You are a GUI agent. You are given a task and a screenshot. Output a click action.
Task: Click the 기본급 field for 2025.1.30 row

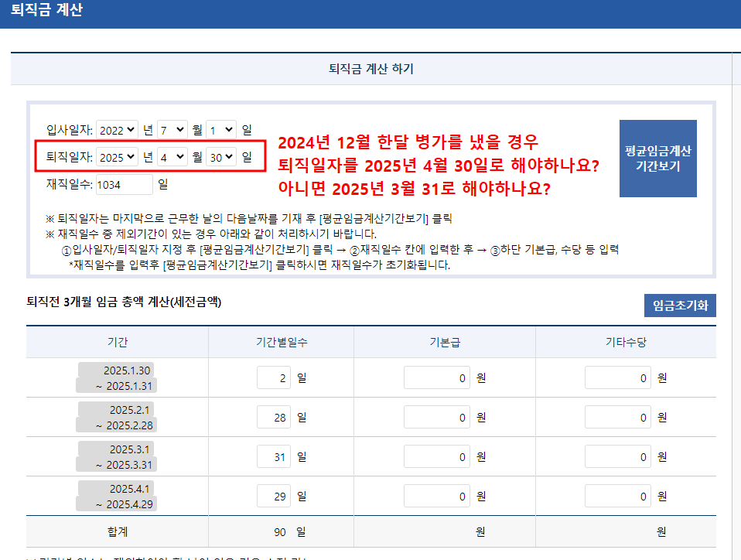(437, 377)
